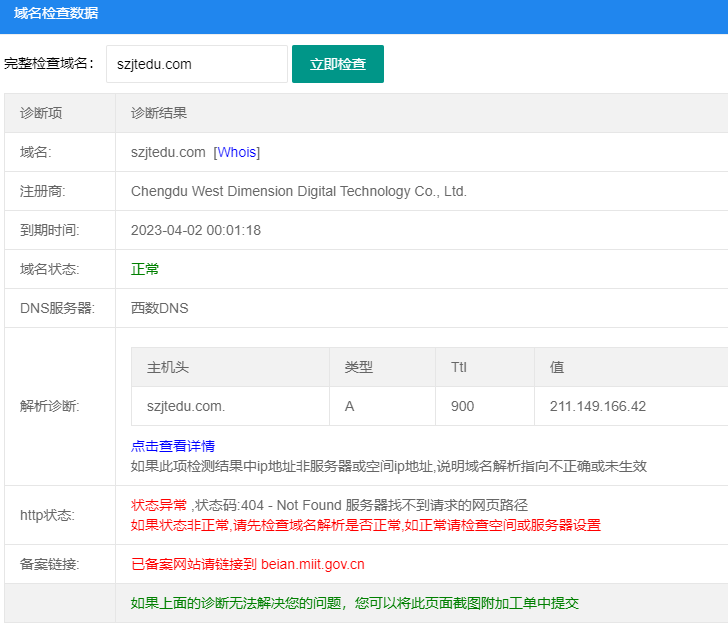Viewport: 728px width, 626px height.
Task: Click the domain name input field
Action: click(196, 64)
